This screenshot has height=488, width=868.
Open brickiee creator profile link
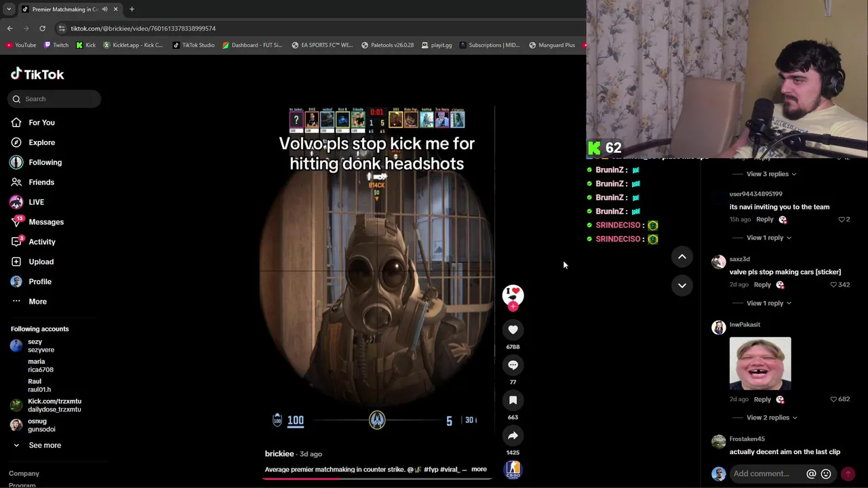tap(279, 453)
